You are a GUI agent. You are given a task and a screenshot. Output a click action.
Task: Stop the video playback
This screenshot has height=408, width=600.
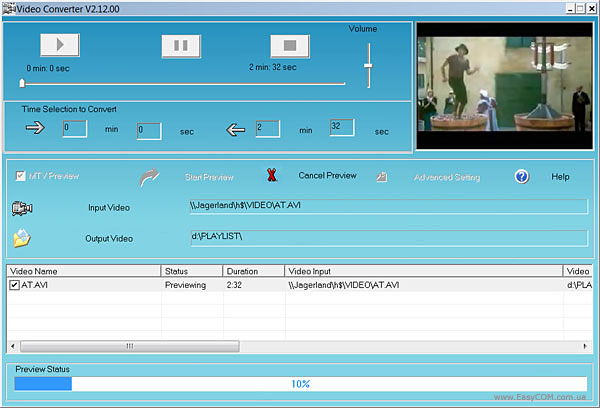pos(291,46)
